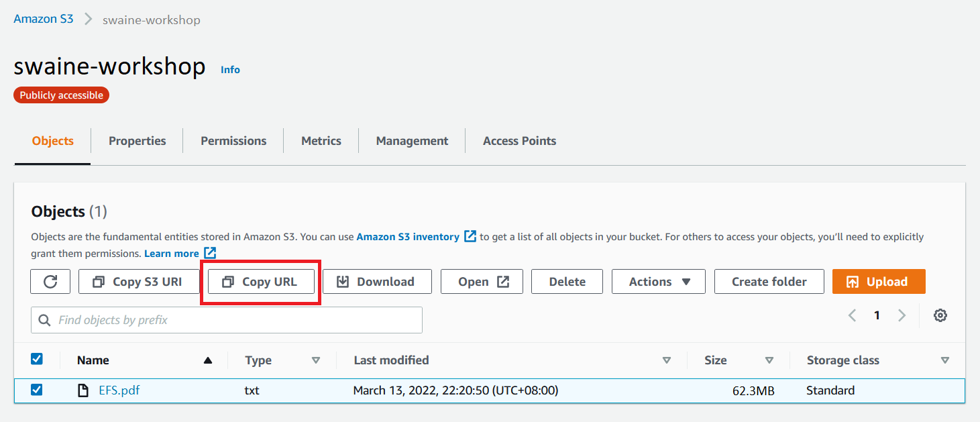Click the Name column header
Screen dimensions: 980x422
[x=93, y=360]
